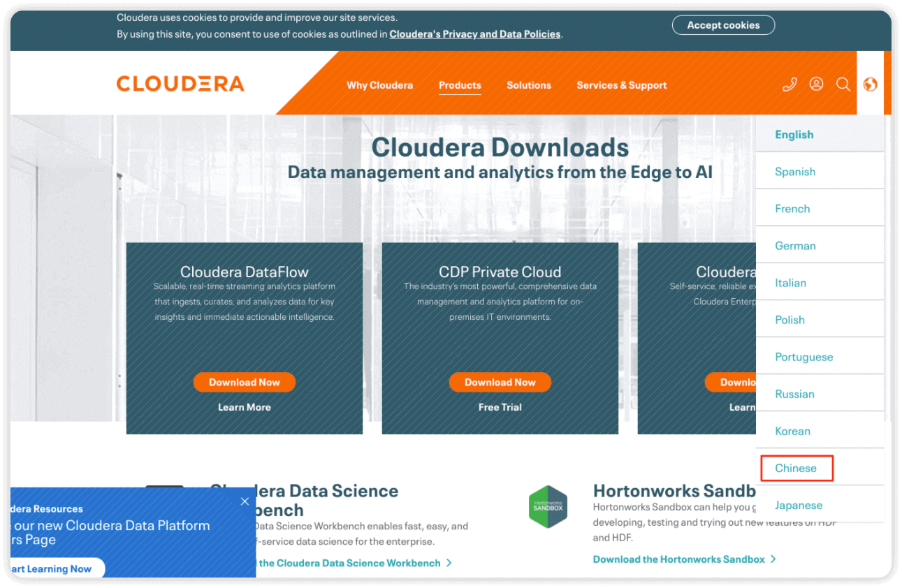Click the Accept cookies button
This screenshot has width=902, height=588.
click(723, 25)
